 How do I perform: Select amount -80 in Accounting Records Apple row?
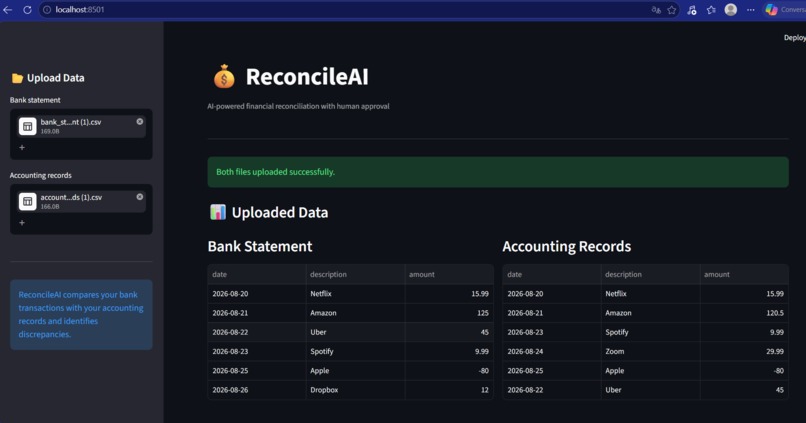click(744, 371)
